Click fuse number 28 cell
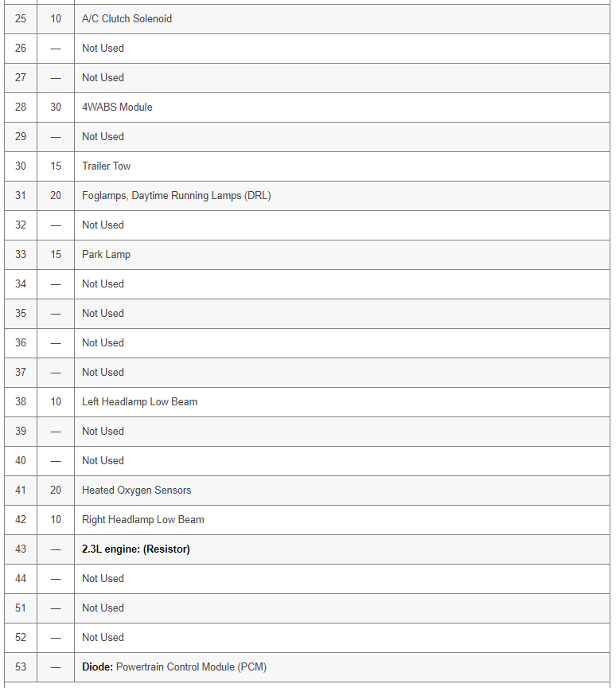Viewport: 616px width, 688px height. pyautogui.click(x=21, y=107)
